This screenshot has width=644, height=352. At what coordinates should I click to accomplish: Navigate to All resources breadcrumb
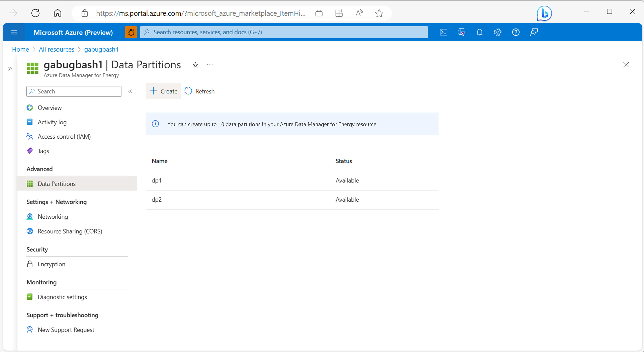pyautogui.click(x=56, y=49)
